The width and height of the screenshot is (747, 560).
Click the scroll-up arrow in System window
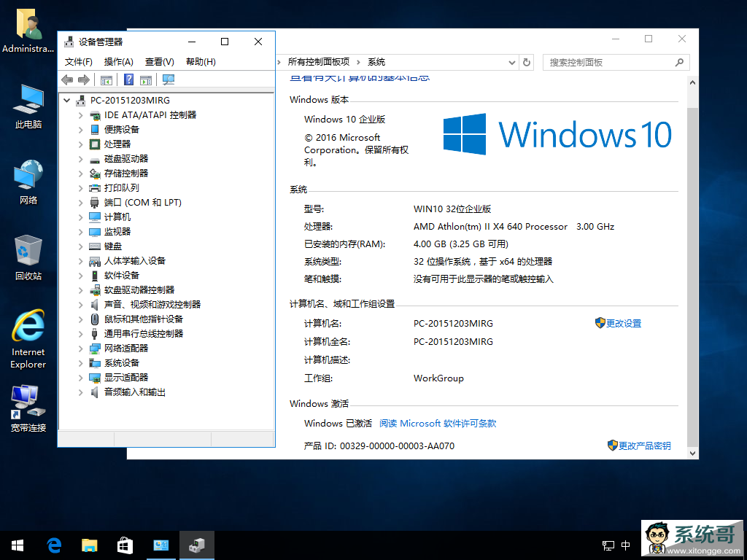[693, 82]
